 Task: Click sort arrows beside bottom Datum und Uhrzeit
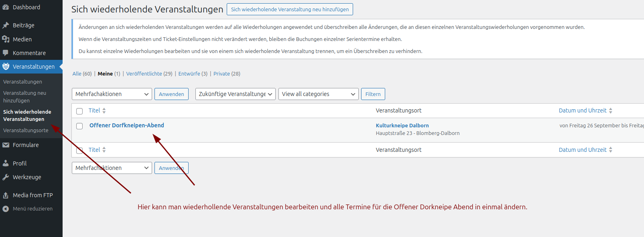point(611,150)
